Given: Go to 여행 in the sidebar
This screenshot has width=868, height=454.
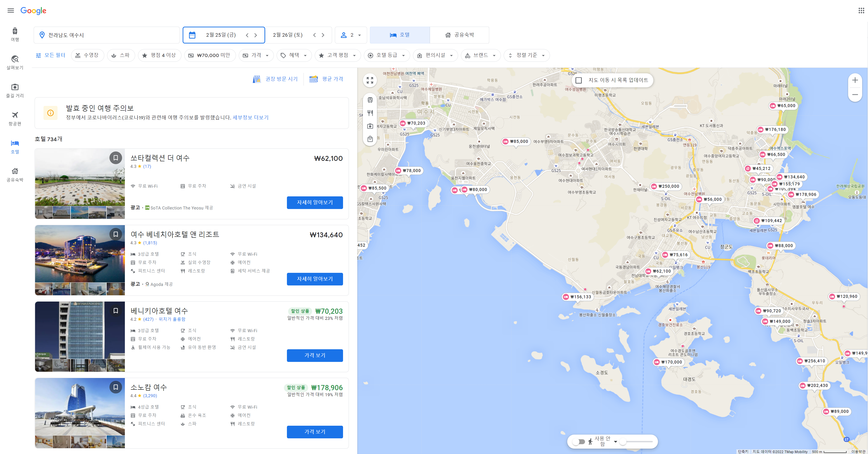Looking at the screenshot, I should point(15,35).
